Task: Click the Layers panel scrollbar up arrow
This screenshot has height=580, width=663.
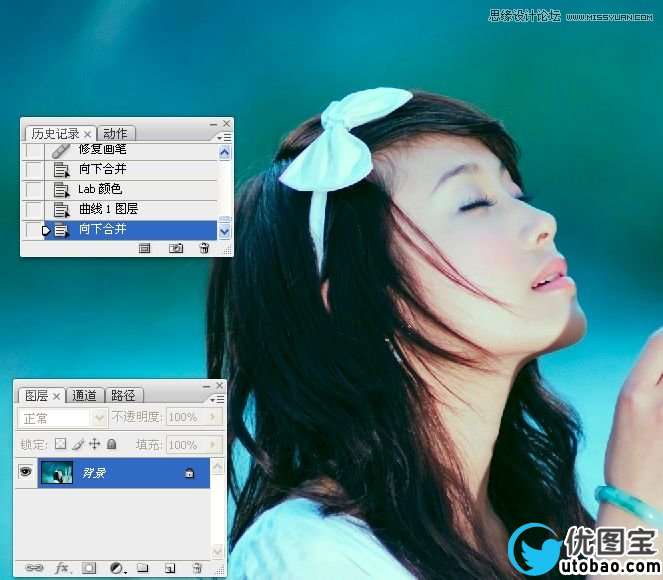Action: tap(217, 467)
